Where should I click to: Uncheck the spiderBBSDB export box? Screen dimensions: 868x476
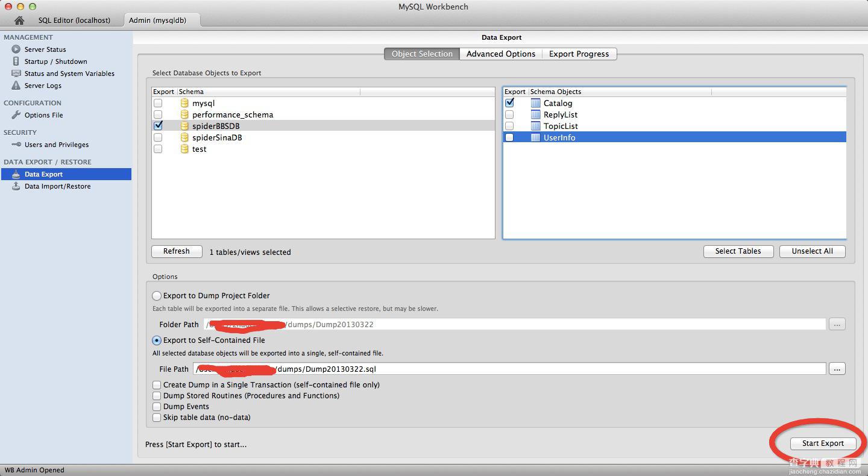(x=158, y=126)
